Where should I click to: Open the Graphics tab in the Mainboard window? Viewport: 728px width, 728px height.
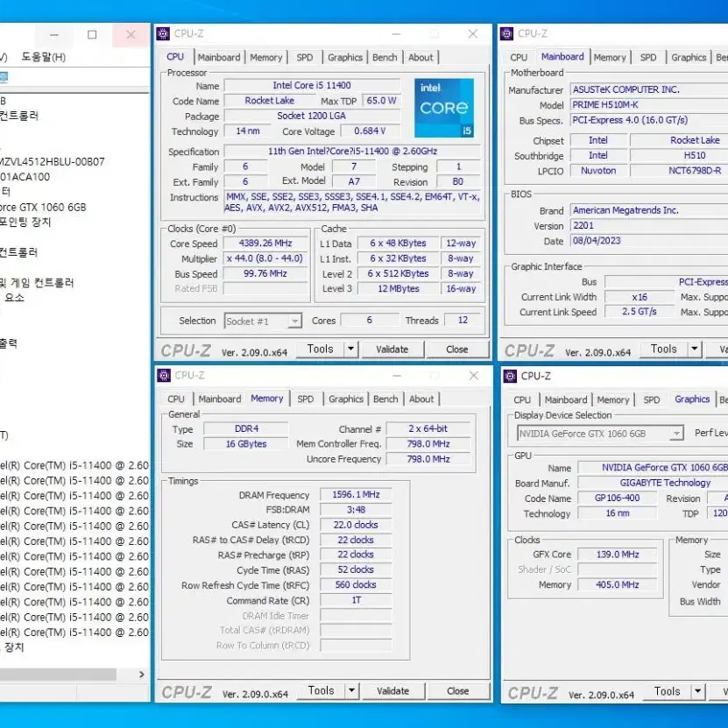click(689, 58)
